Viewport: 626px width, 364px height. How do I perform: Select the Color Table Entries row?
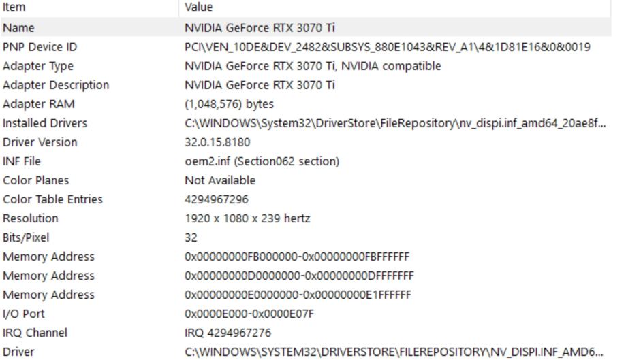53,199
